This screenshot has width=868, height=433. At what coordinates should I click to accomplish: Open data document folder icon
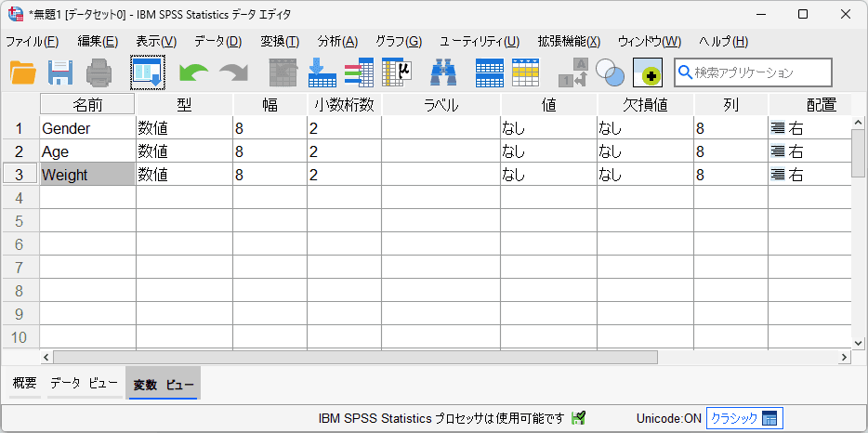pos(23,72)
